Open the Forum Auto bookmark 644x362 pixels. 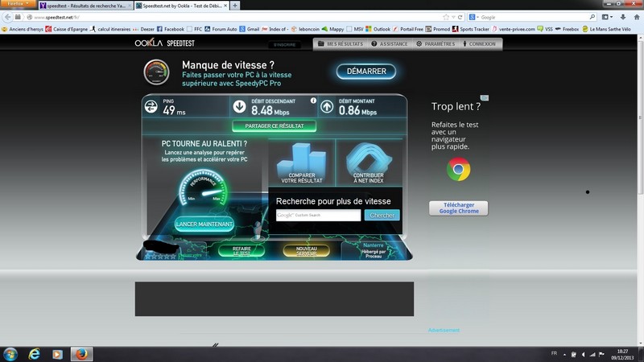point(221,29)
